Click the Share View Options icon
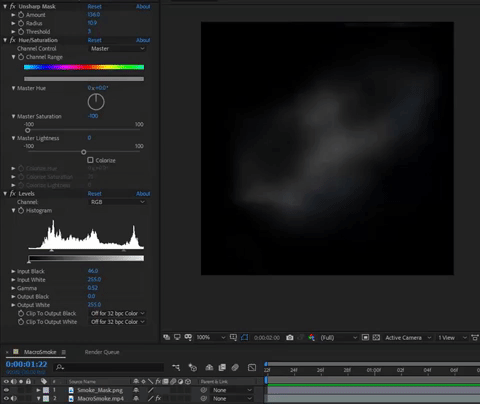 point(475,338)
